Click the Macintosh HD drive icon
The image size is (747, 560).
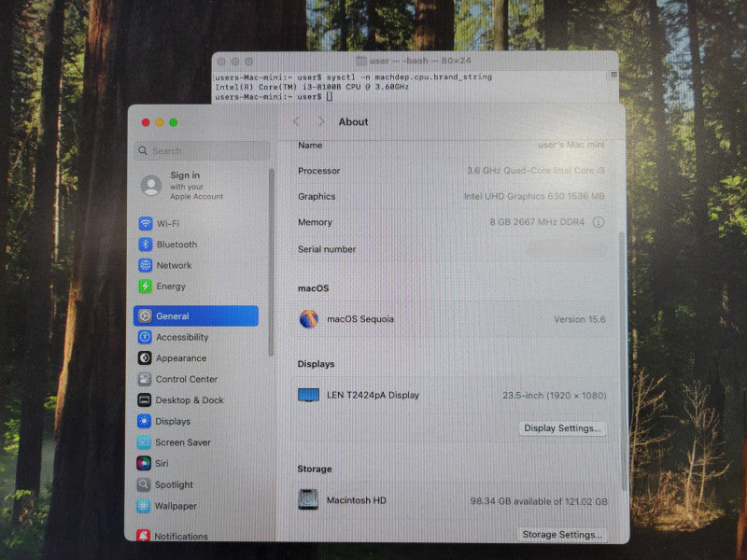pyautogui.click(x=308, y=499)
